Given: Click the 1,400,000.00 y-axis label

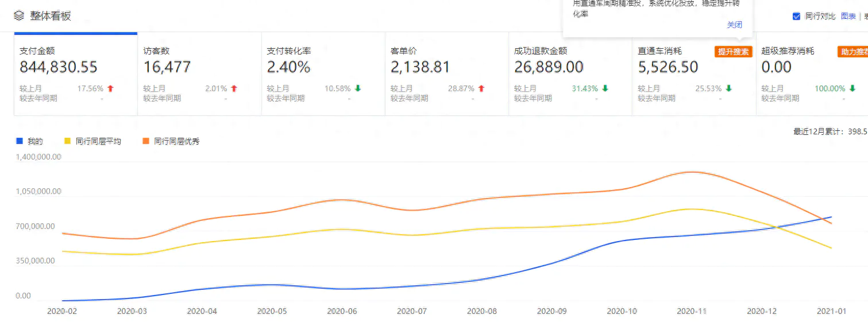Looking at the screenshot, I should click(38, 157).
